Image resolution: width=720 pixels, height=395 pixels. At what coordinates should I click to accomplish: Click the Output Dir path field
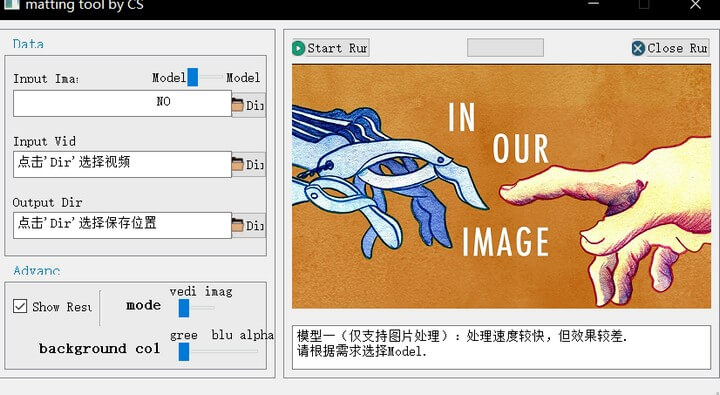pos(122,225)
